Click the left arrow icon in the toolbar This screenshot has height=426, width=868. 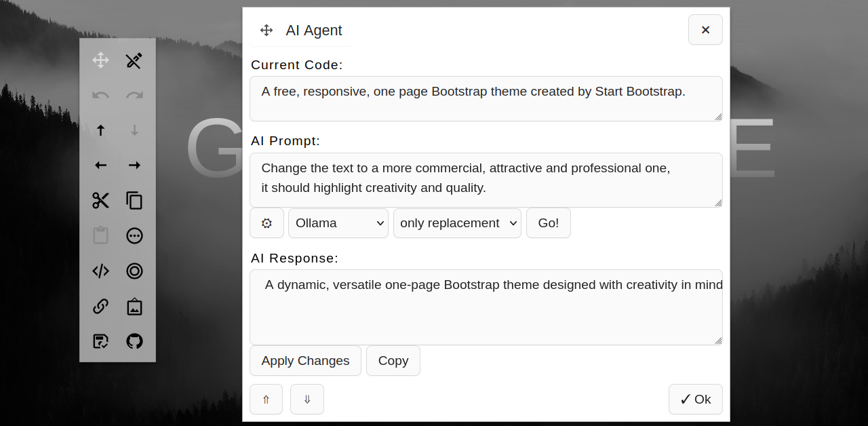point(101,165)
